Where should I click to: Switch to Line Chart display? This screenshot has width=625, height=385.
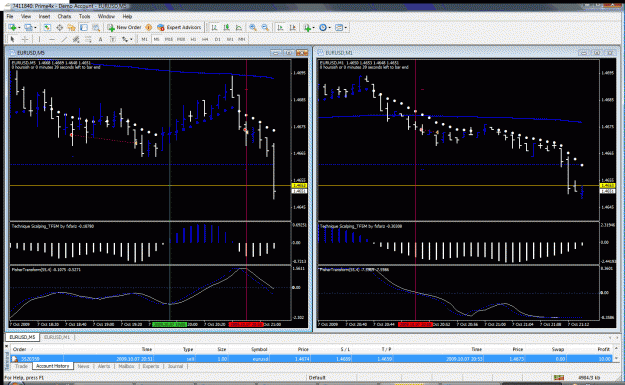point(239,28)
